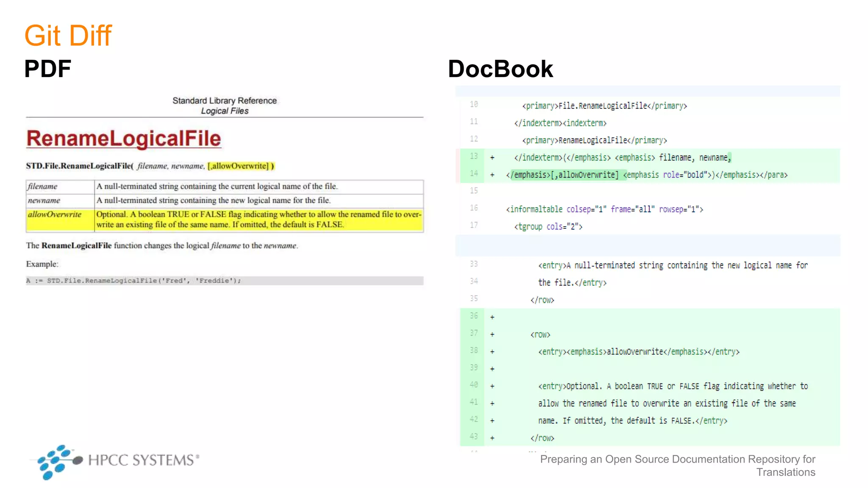
Task: Click the 'the file.</entry>' line 34
Action: [x=573, y=283]
